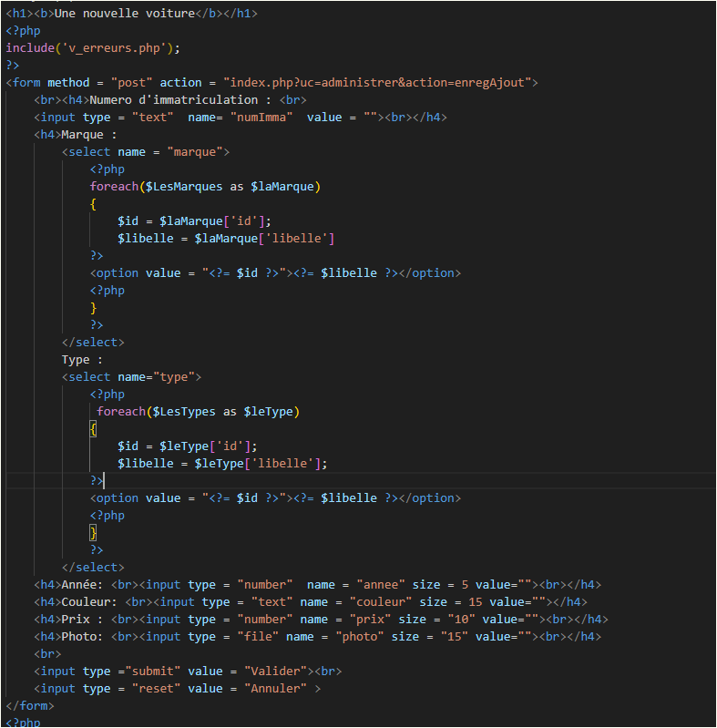Click the "numImma" name attribute value
The width and height of the screenshot is (717, 728).
pyautogui.click(x=261, y=118)
